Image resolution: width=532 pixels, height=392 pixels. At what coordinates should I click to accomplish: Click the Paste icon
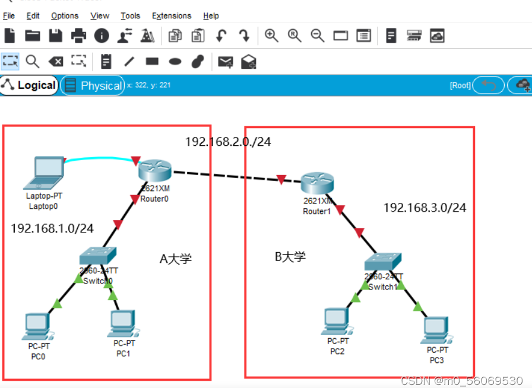[x=198, y=36]
